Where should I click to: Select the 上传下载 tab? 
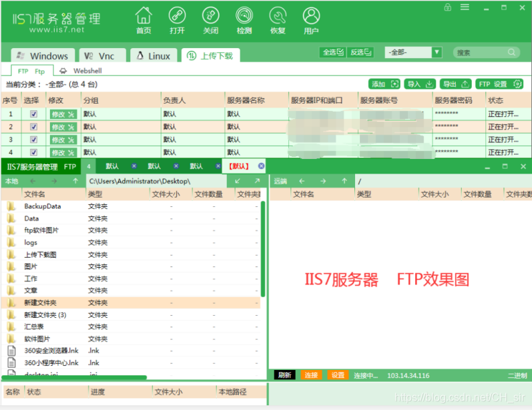click(211, 55)
